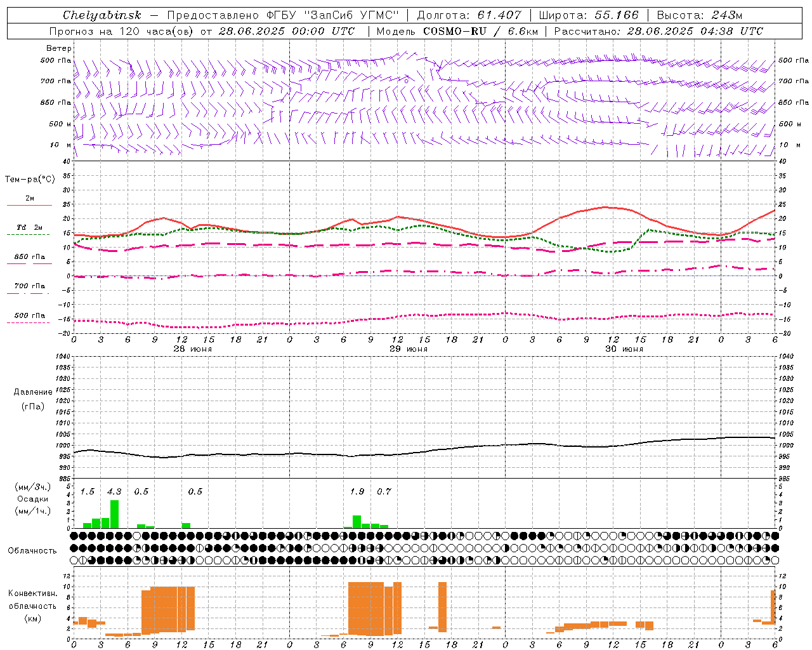
Task: Click the red solid 2м legend line sample
Action: (x=29, y=205)
